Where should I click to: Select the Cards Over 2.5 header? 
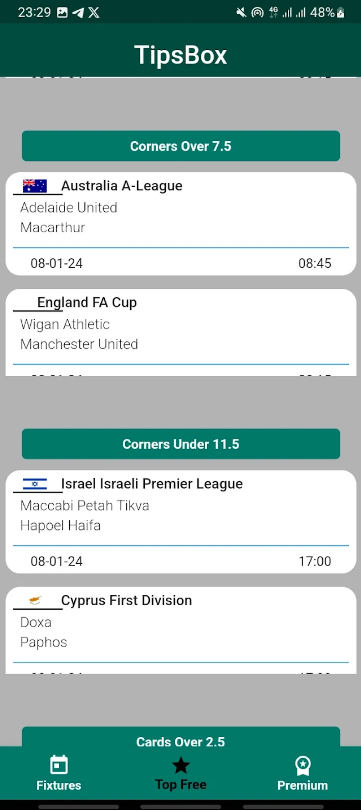click(181, 737)
